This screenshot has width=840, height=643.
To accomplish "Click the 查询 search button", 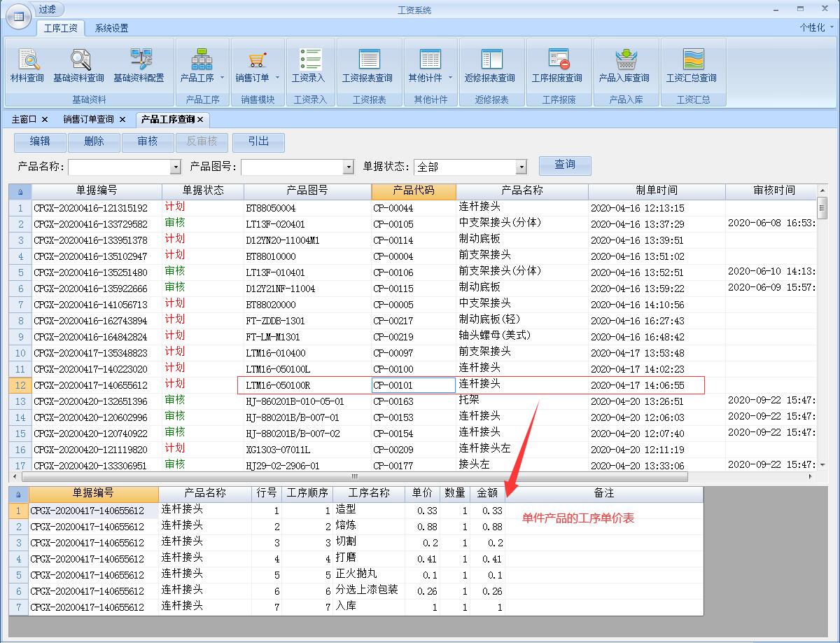I will tap(565, 165).
